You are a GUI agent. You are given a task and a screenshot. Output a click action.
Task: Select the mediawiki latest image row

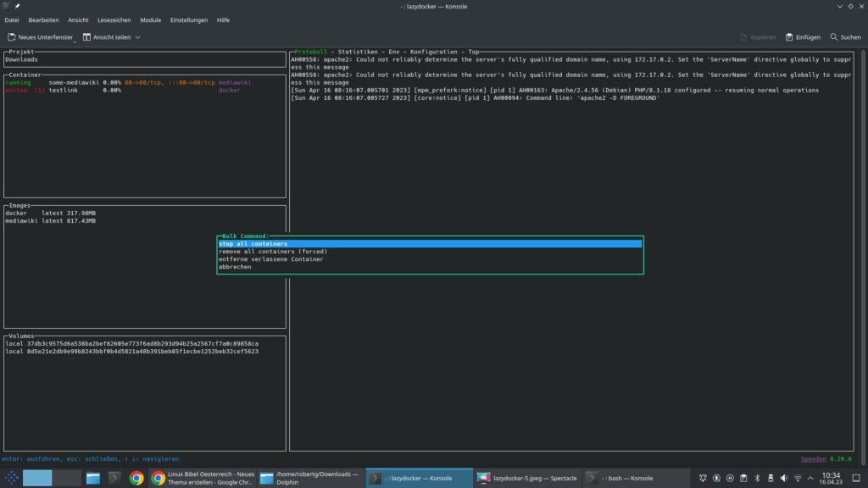(x=145, y=221)
